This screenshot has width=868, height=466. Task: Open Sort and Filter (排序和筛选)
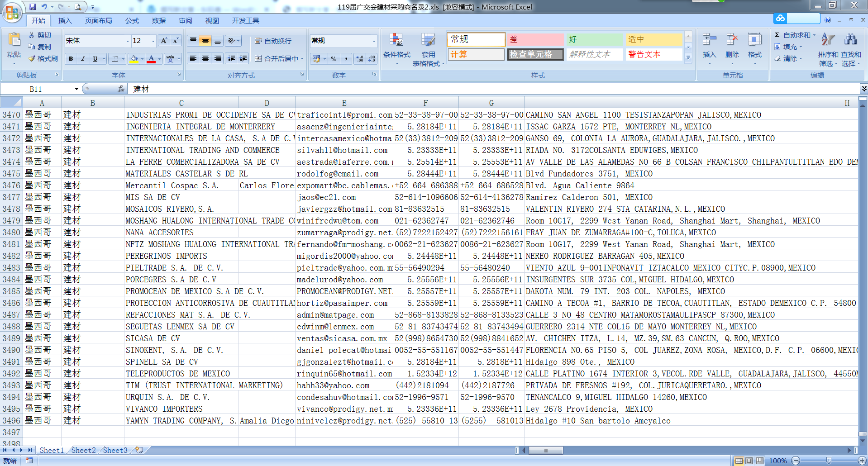828,41
